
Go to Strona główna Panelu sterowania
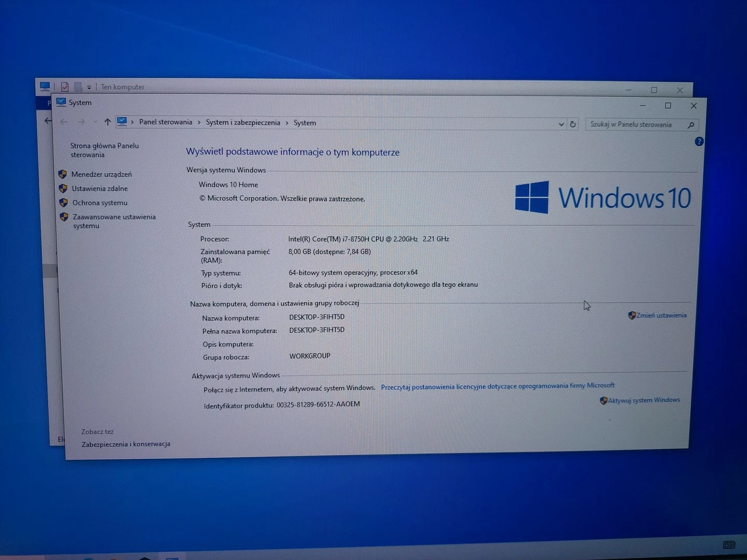pyautogui.click(x=105, y=150)
